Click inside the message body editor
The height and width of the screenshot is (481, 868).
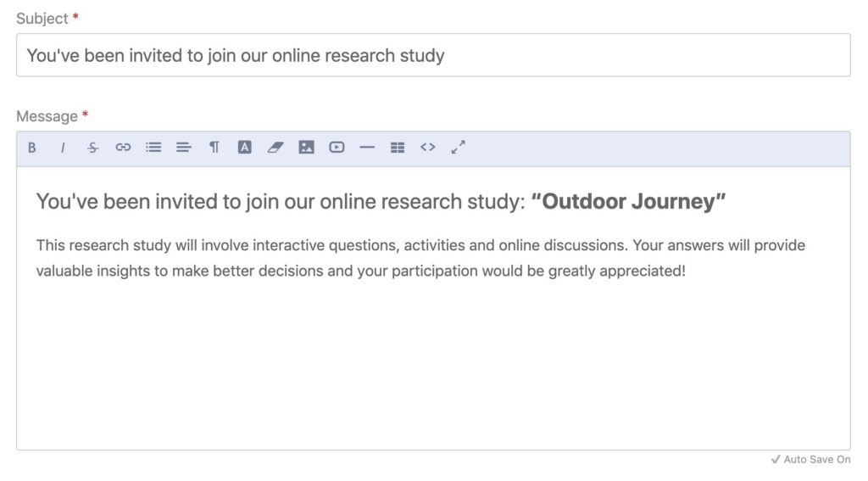[x=433, y=308]
